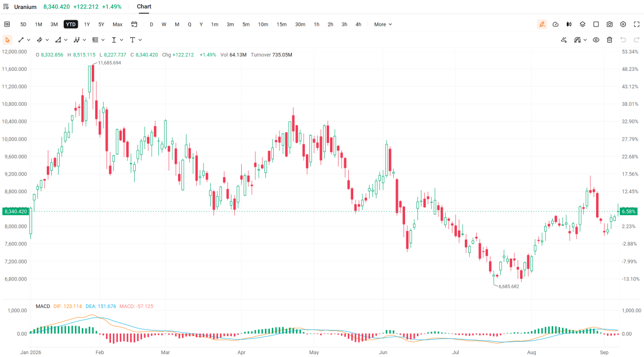Viewport: 644px width, 357px height.
Task: Select the triangle shape drawing tool
Action: coord(58,40)
